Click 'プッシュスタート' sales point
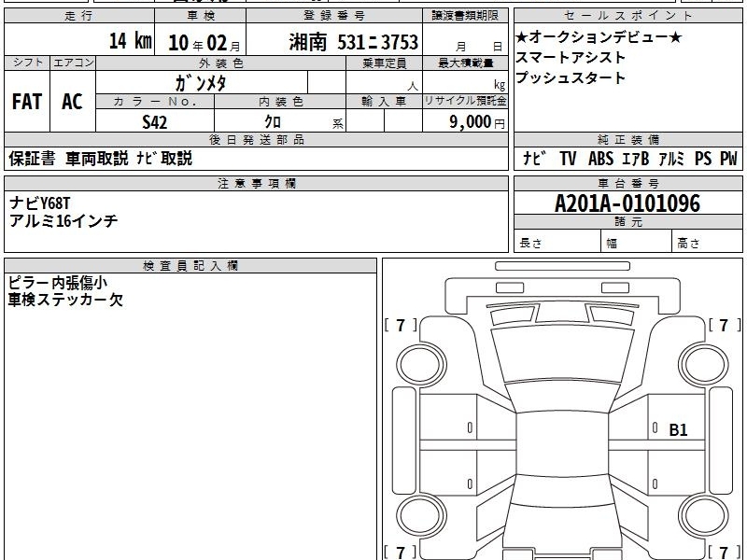The height and width of the screenshot is (560, 747). (x=571, y=78)
